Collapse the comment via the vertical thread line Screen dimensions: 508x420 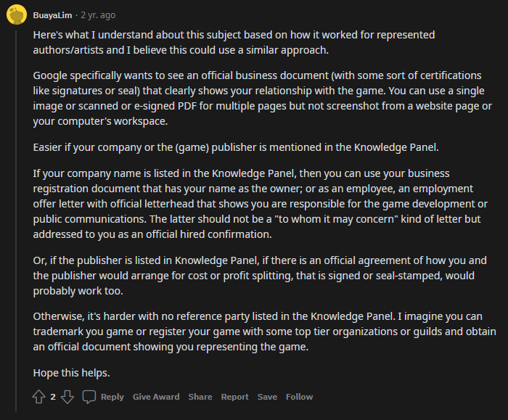coord(16,221)
